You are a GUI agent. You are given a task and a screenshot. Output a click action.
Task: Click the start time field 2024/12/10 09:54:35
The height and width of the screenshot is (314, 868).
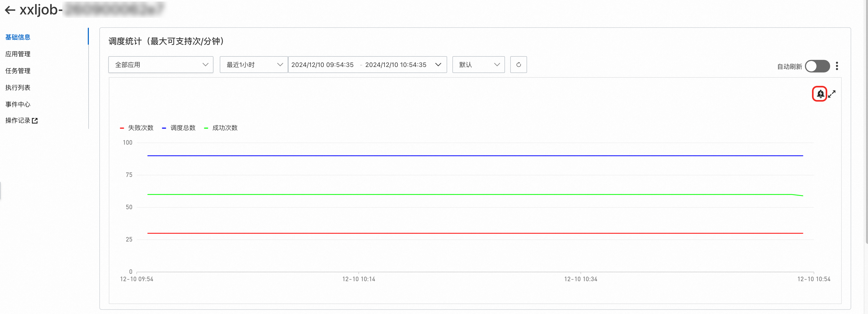click(x=323, y=65)
